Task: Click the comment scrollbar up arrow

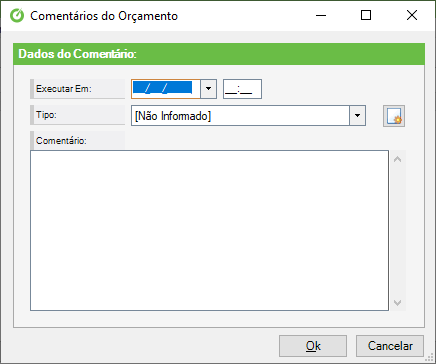Action: tap(397, 159)
